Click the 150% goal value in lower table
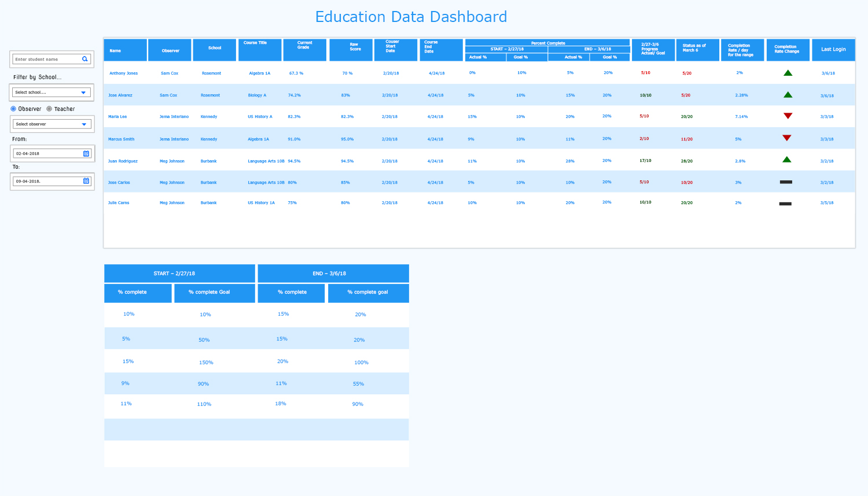This screenshot has width=868, height=496. tap(206, 362)
